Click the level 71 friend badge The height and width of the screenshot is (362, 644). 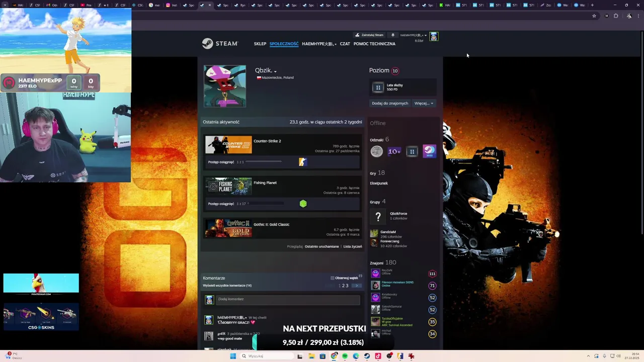click(x=432, y=286)
